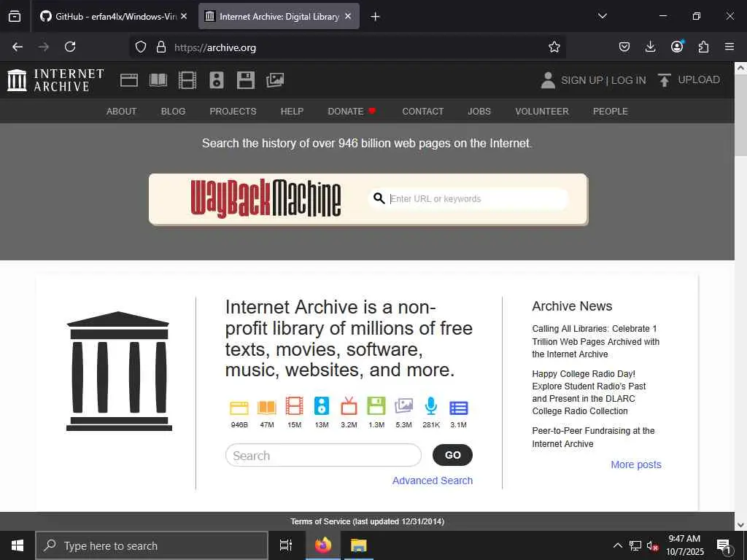Screen dimensions: 747x560
Task: Open the red movies icon labeled 15M
Action: click(x=295, y=406)
